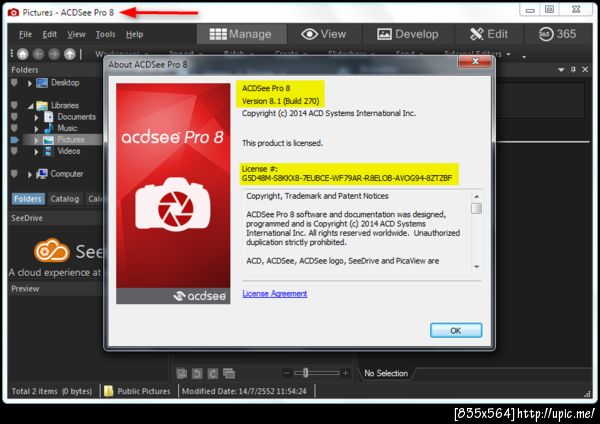600x424 pixels.
Task: Toggle Easy-Select marker beside Music
Action: (x=14, y=128)
